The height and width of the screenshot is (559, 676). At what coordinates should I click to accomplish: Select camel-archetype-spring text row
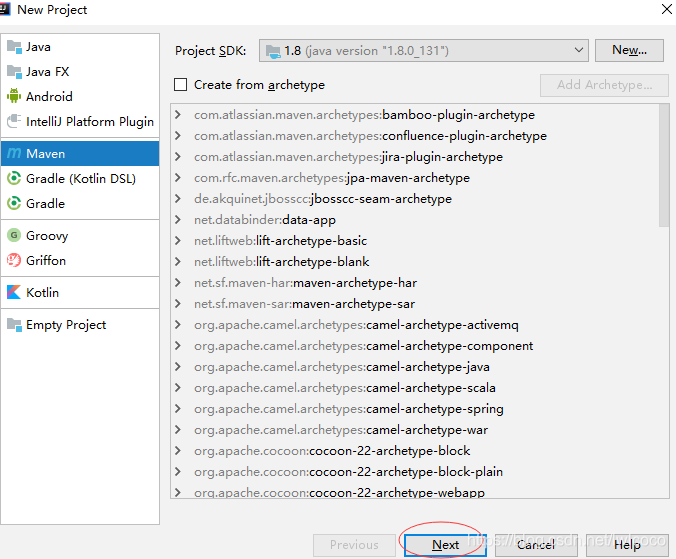348,409
